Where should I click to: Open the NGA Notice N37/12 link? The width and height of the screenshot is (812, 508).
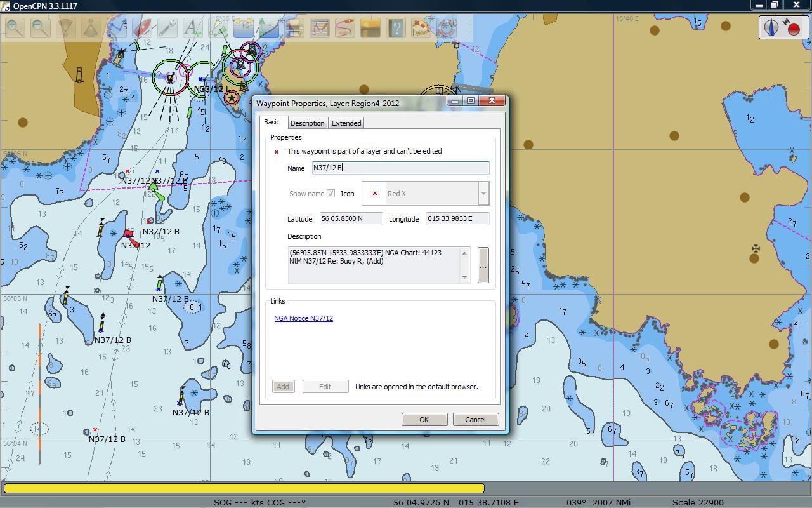coord(303,318)
